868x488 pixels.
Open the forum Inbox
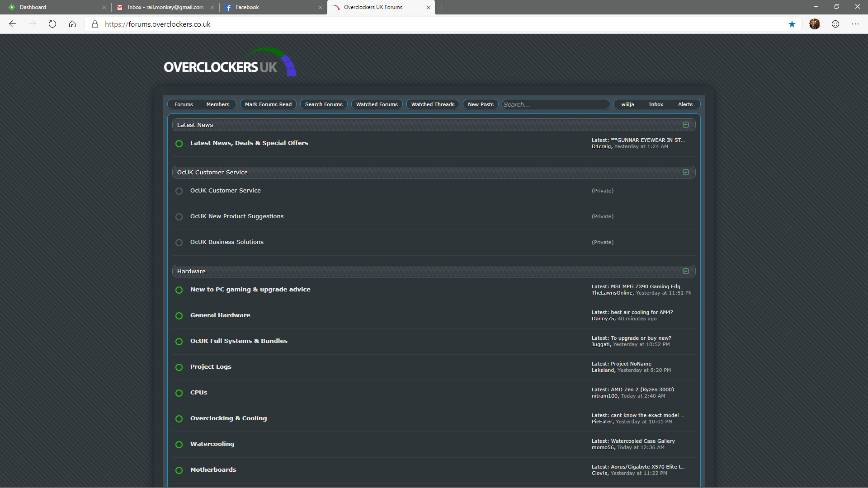pyautogui.click(x=656, y=104)
